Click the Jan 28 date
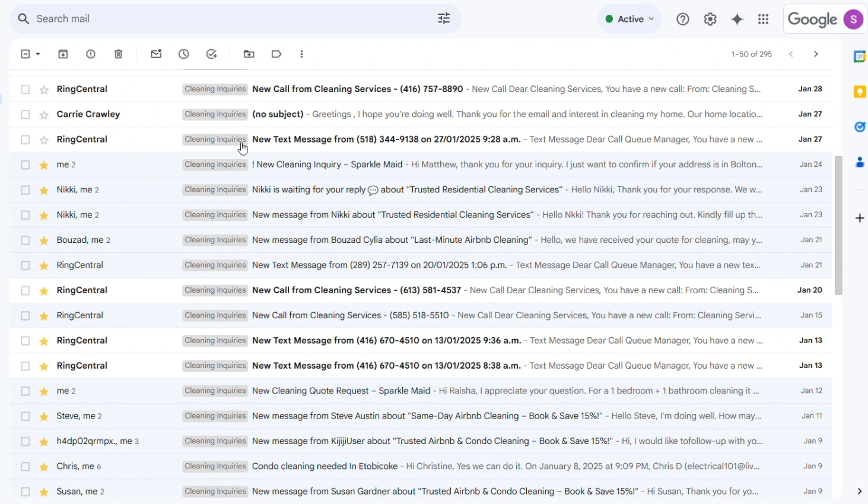 (810, 89)
